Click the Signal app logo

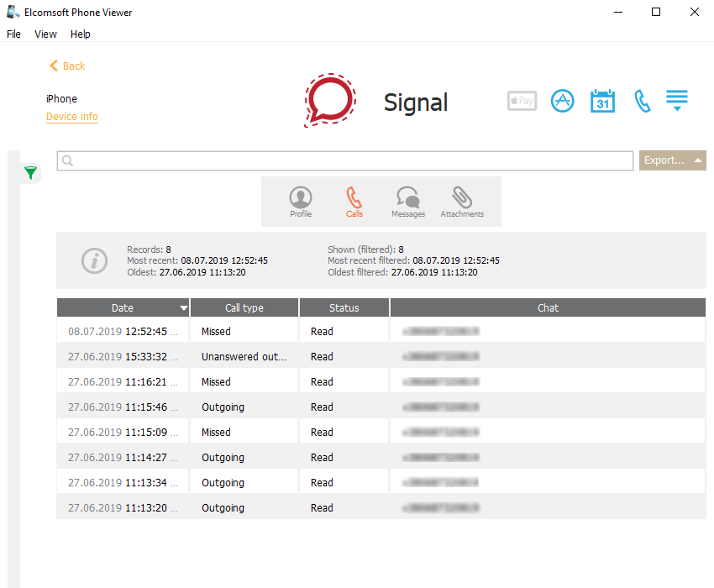tap(330, 100)
